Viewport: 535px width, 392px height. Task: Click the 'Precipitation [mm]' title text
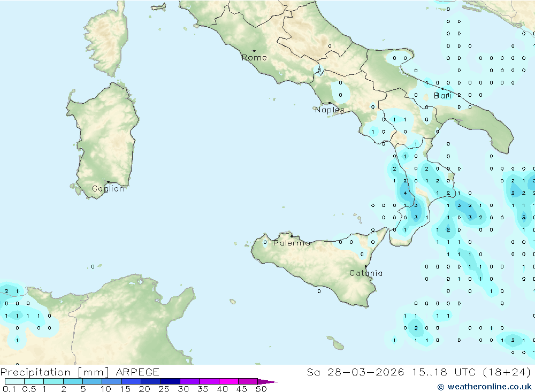(55, 372)
